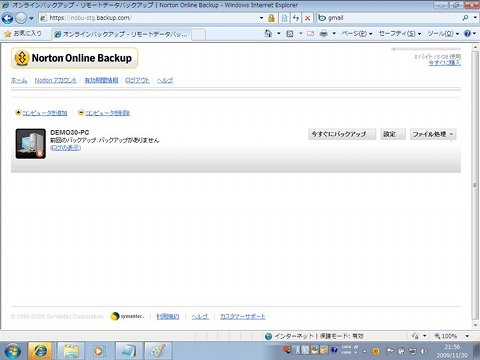Click the volume speaker tray icon
Screen dimensions: 480x360
(x=424, y=351)
